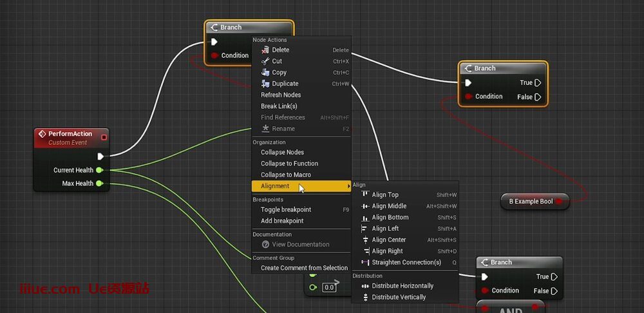Click the Max Health green output pin
The width and height of the screenshot is (644, 313).
tap(99, 184)
